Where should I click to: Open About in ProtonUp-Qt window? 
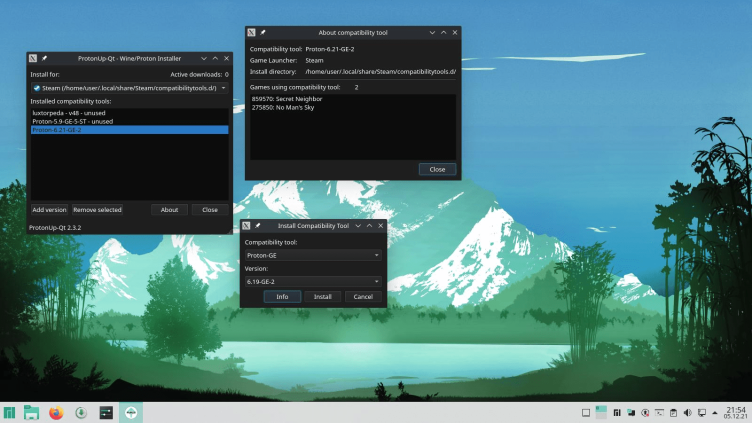pyautogui.click(x=169, y=210)
